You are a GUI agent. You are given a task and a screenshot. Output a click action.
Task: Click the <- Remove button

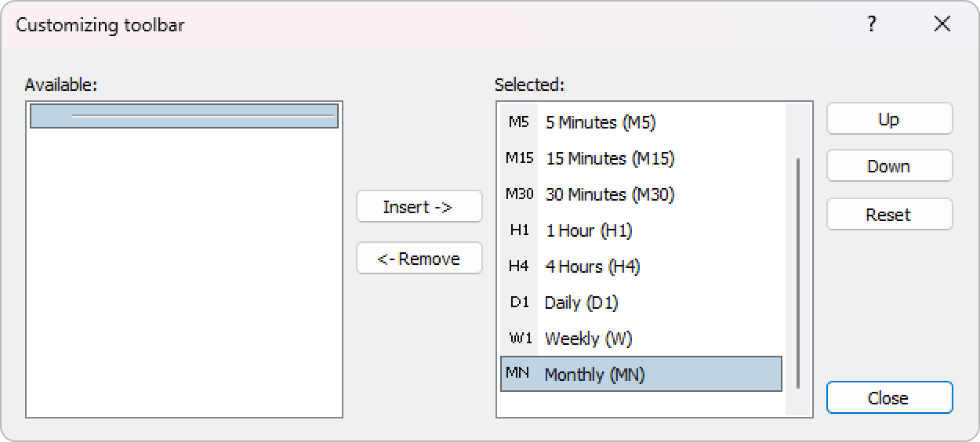419,259
